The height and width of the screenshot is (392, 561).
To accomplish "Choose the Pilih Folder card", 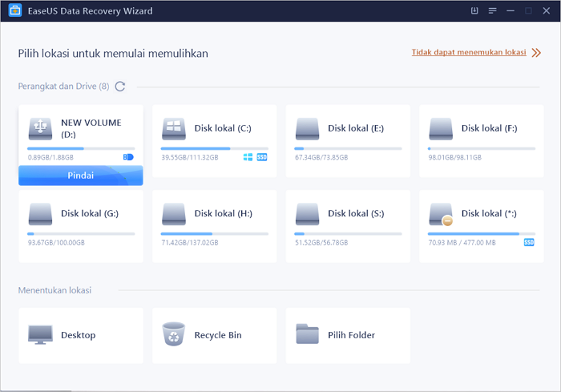I will (x=348, y=335).
